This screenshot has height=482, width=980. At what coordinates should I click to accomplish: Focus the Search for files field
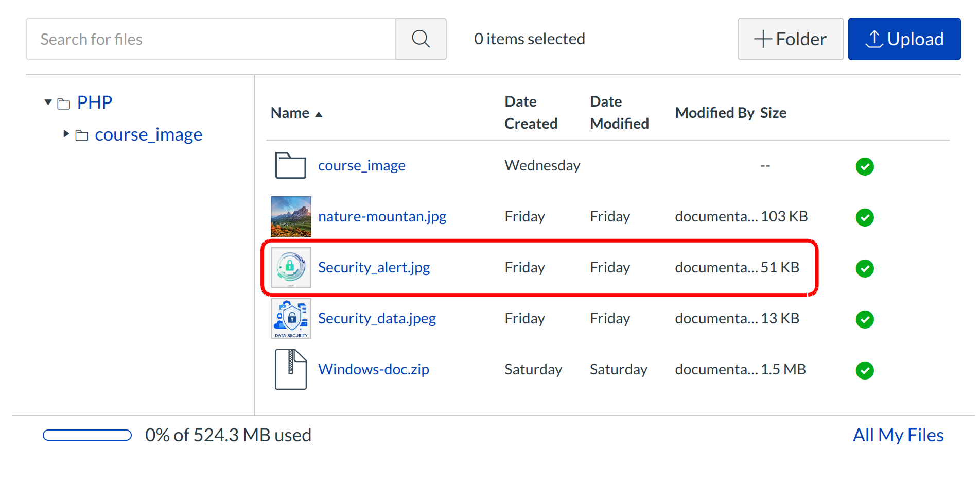pos(211,39)
